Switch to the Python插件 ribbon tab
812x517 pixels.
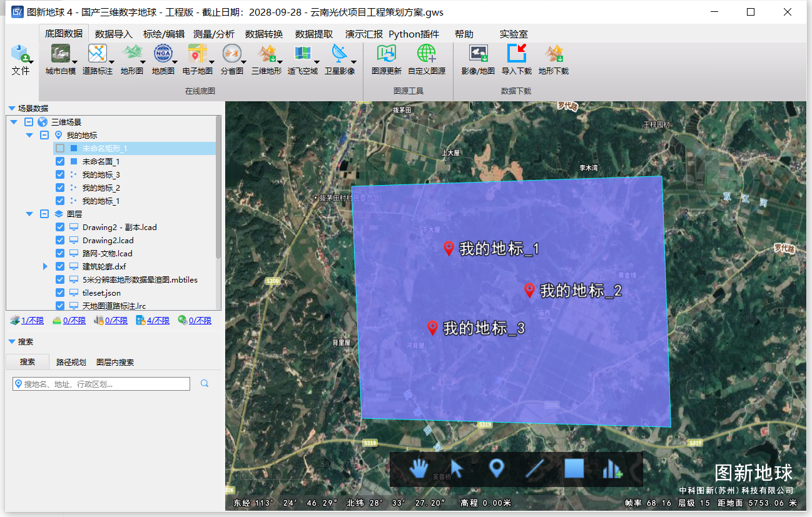pos(414,34)
